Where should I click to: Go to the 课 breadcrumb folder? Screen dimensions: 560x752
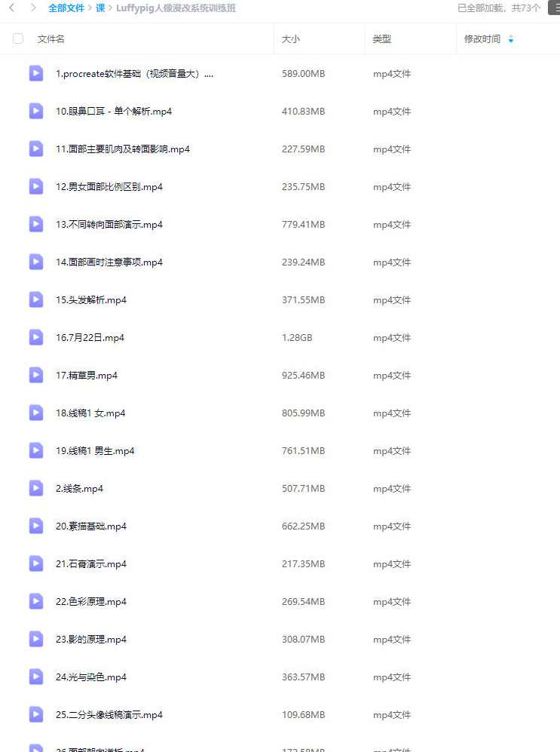100,8
